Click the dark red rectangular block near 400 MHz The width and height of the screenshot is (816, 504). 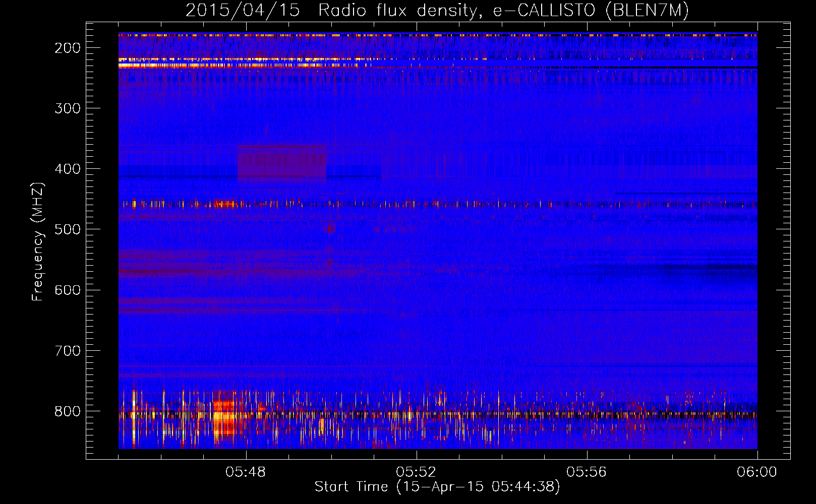(x=282, y=162)
